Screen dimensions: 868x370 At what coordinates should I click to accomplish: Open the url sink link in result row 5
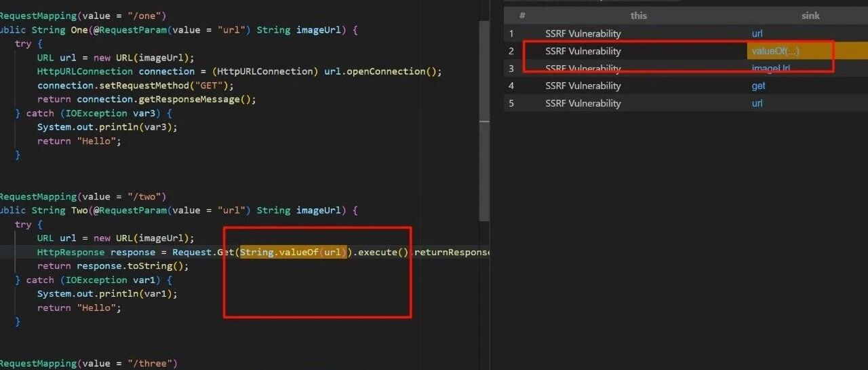tap(757, 103)
